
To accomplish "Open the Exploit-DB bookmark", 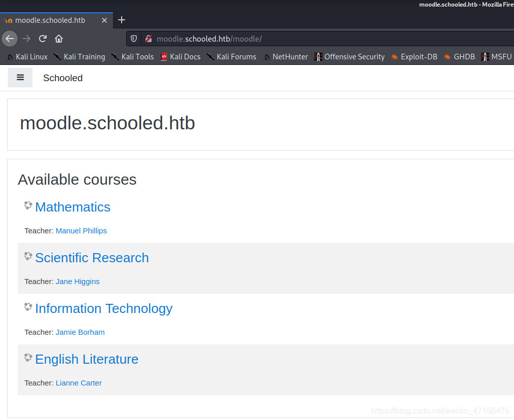I will [414, 57].
